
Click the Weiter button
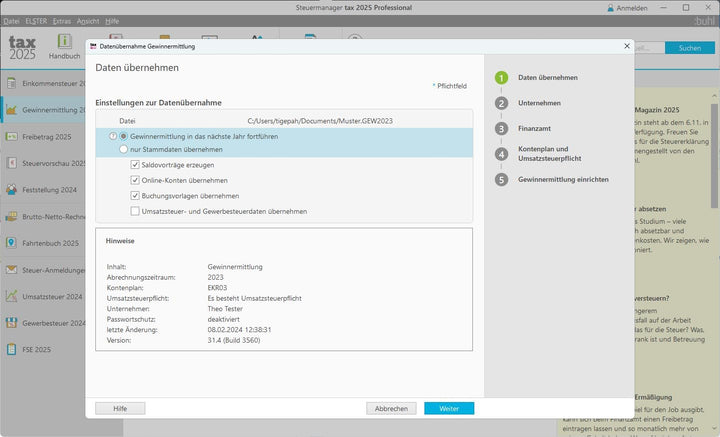(x=449, y=408)
